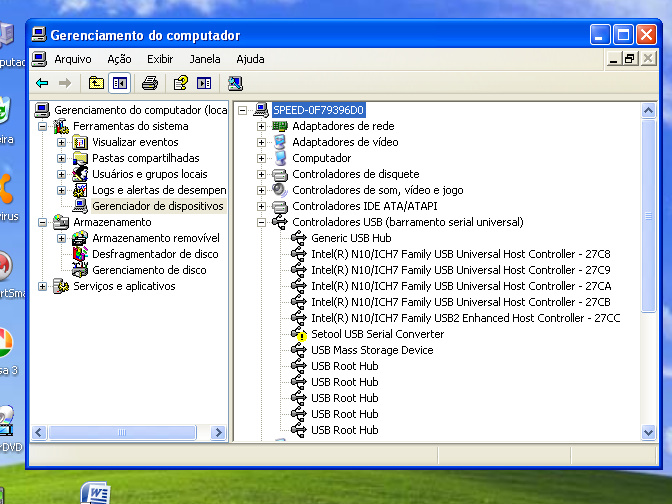
Task: Select Gerenciamento do computador (local) root
Action: click(x=141, y=110)
